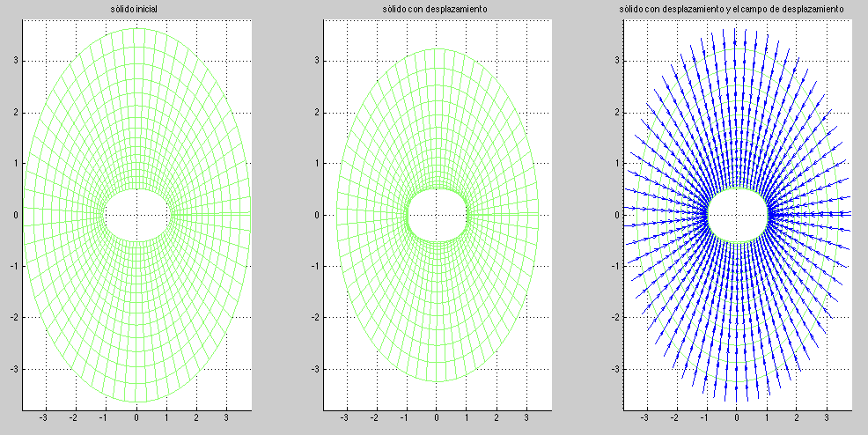Click y-axis label -2 on the right plot
The width and height of the screenshot is (868, 435).
[614, 318]
